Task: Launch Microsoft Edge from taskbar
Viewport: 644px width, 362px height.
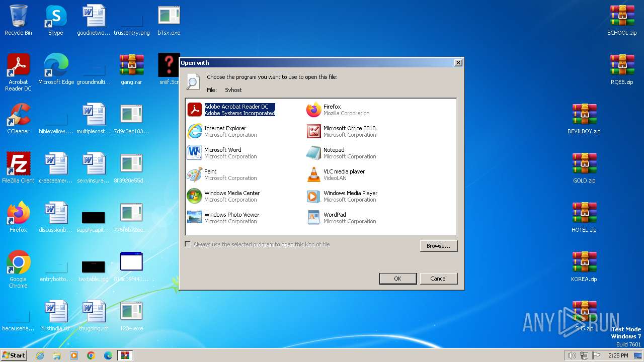Action: [108, 355]
